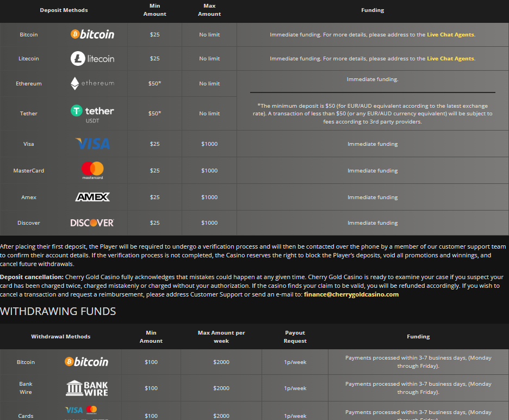Click the 'Tether' method name label
Viewport: 509px width, 420px height.
[x=29, y=113]
